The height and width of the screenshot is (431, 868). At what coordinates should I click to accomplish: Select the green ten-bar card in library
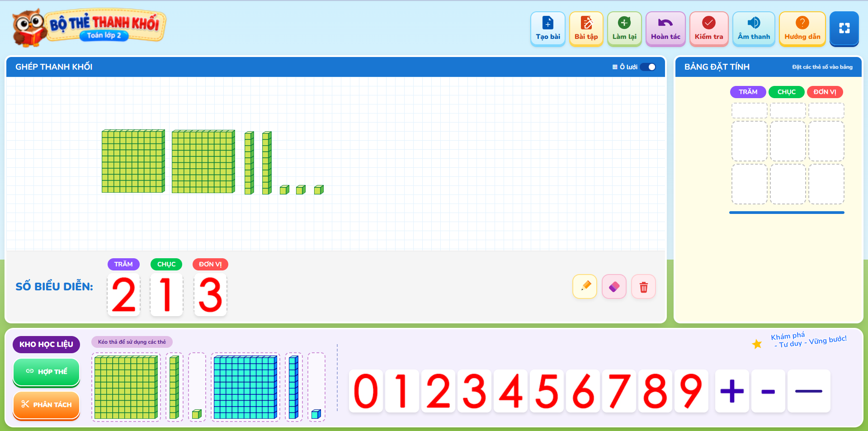click(x=175, y=387)
